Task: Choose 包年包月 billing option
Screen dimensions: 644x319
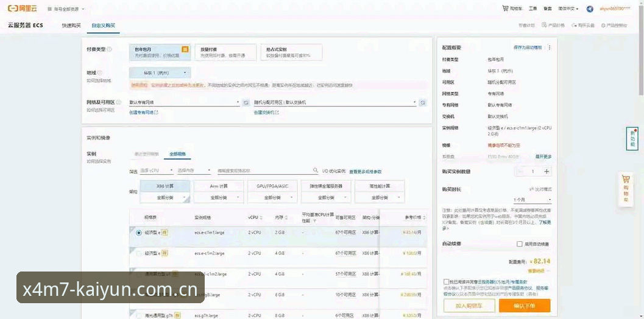Action: [160, 52]
